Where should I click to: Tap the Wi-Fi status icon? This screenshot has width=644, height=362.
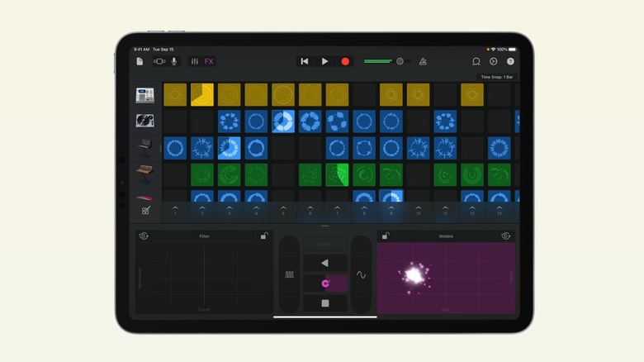(493, 50)
